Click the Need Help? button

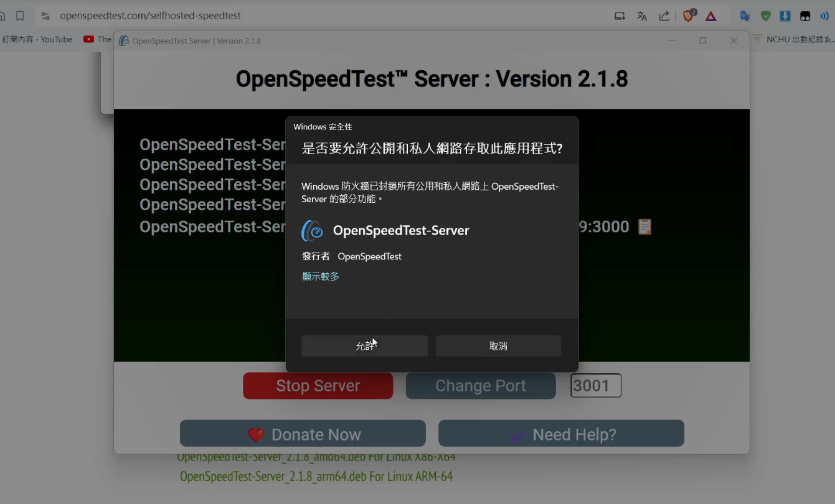[561, 434]
